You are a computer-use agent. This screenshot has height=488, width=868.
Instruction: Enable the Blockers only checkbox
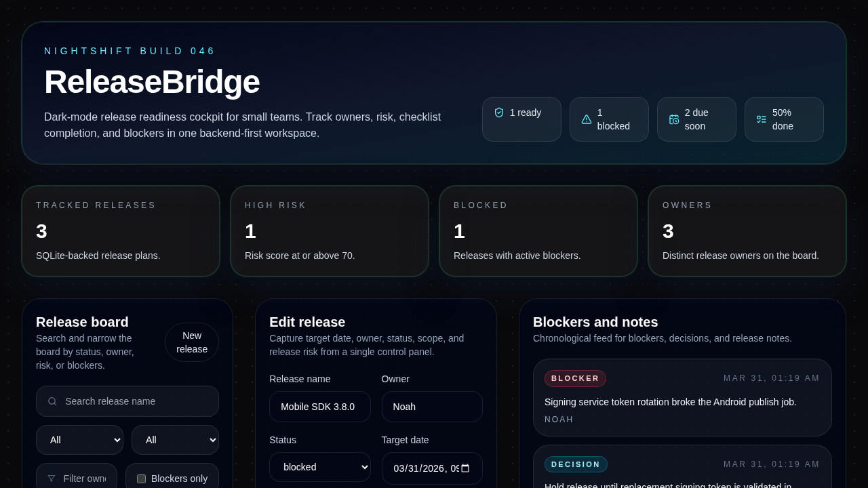142,479
